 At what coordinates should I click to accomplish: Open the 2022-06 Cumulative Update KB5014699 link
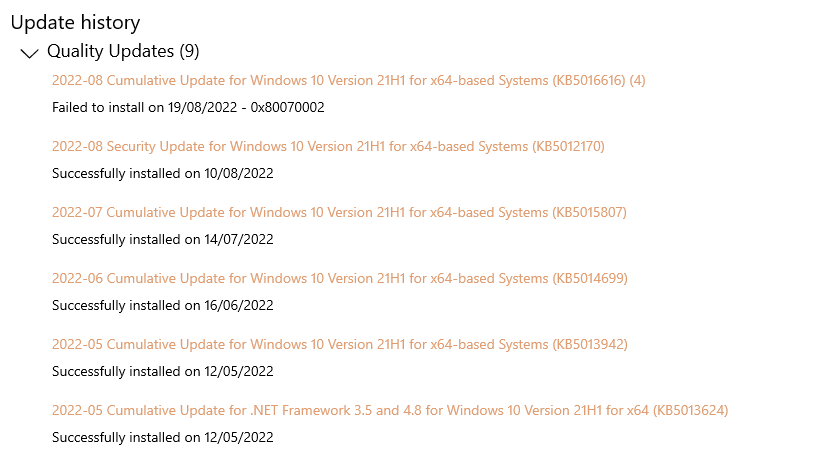coord(340,279)
